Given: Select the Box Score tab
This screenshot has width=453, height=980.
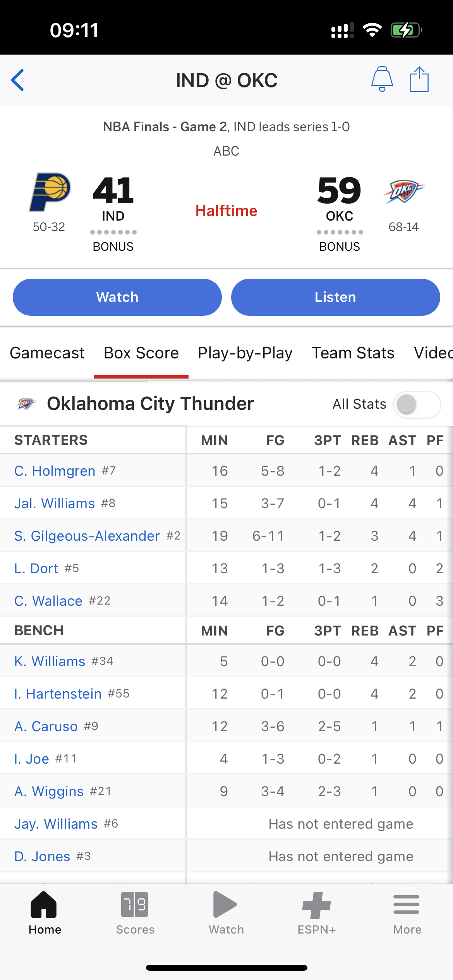Looking at the screenshot, I should pos(141,353).
